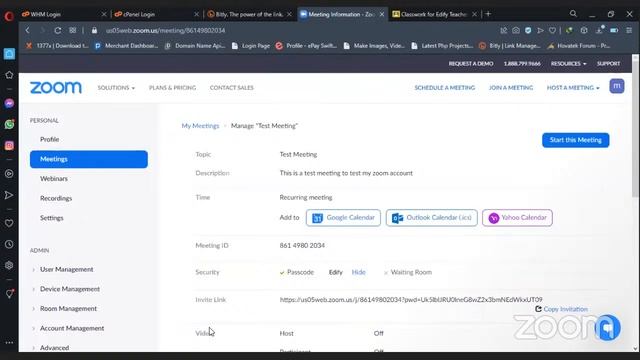Open the new tab plus button
This screenshot has height=360, width=640.
pos(488,14)
